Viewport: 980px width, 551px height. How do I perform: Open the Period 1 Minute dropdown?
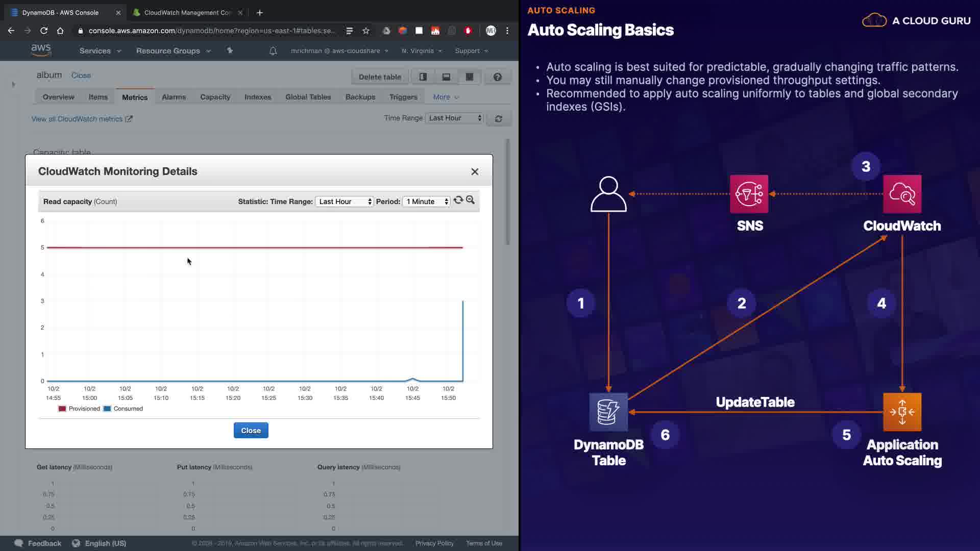[427, 202]
